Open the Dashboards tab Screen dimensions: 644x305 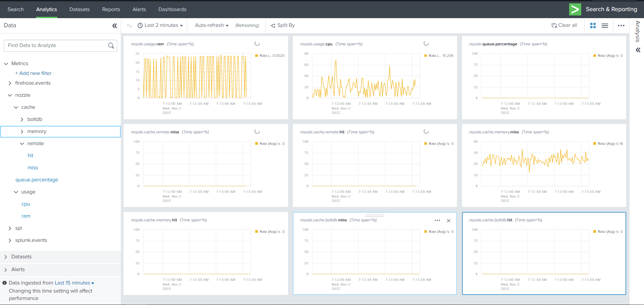[x=172, y=9]
